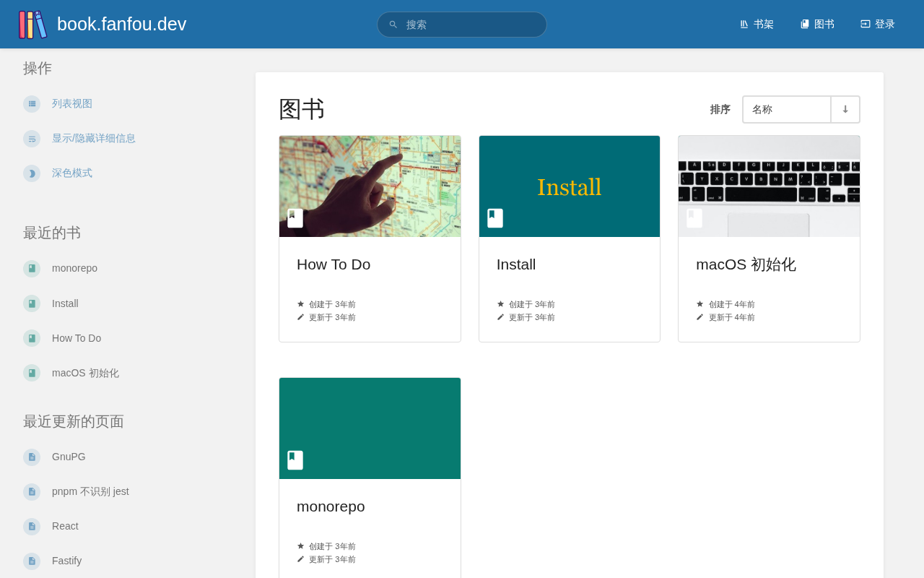Go to 图书 books in the header
This screenshot has width=924, height=578.
tap(817, 25)
